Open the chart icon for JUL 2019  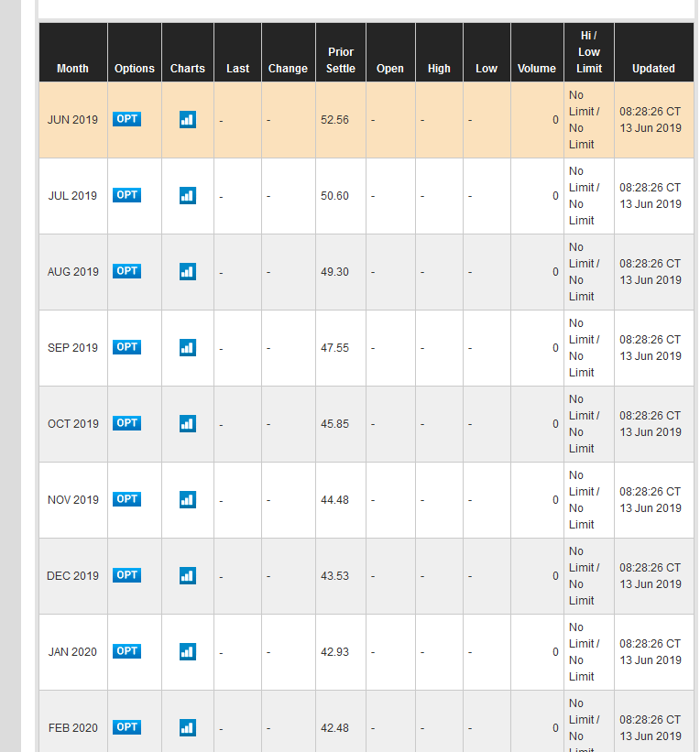pos(187,195)
